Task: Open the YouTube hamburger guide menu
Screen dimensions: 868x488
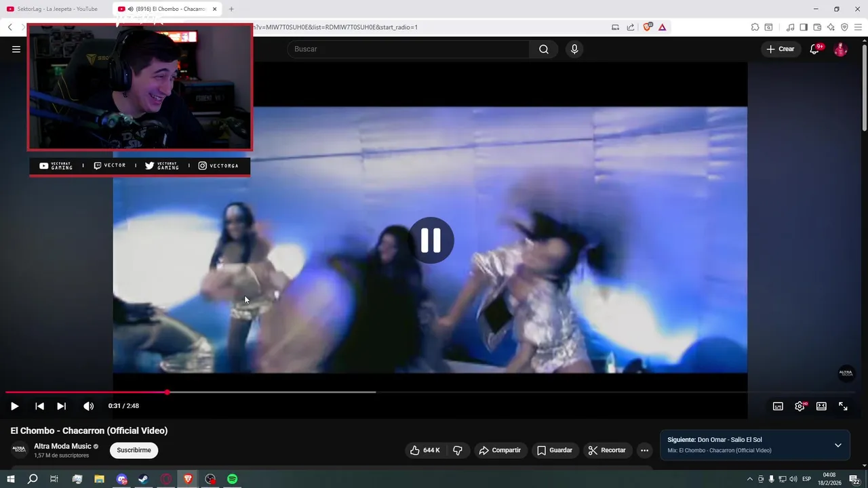Action: (x=16, y=49)
